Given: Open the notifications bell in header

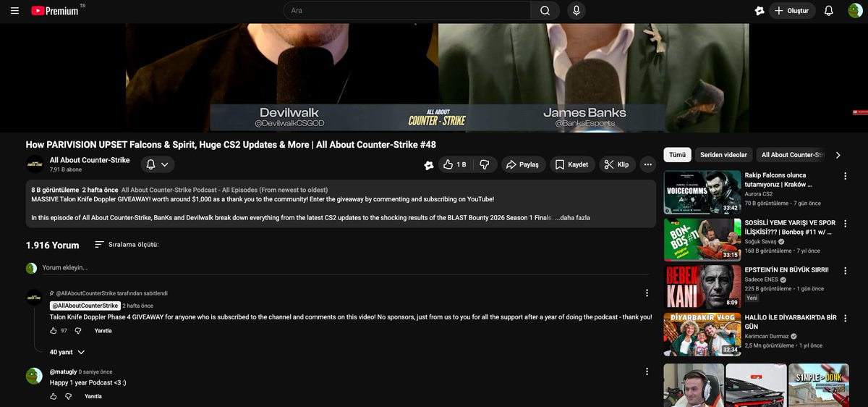Looking at the screenshot, I should (x=829, y=11).
